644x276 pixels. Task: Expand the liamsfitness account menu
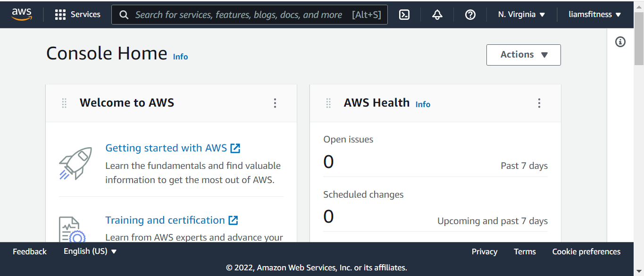594,15
